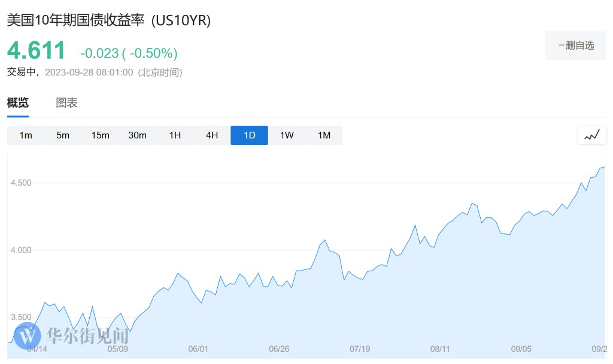Viewport: 613px width, 364px height.
Task: Click the US10YR title heading
Action: [108, 20]
